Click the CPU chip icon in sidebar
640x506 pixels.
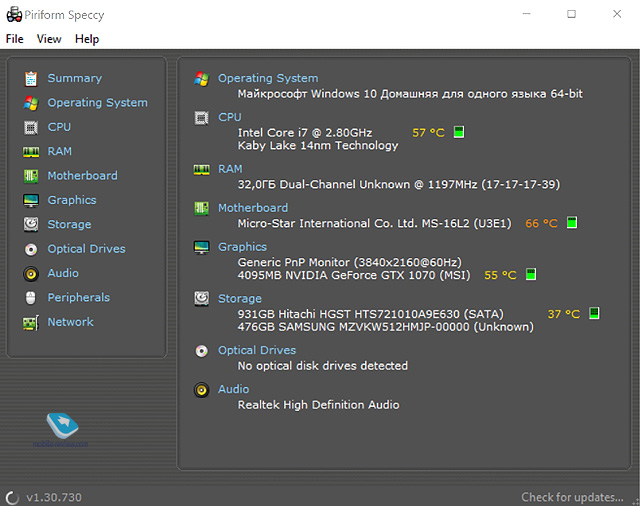point(31,127)
